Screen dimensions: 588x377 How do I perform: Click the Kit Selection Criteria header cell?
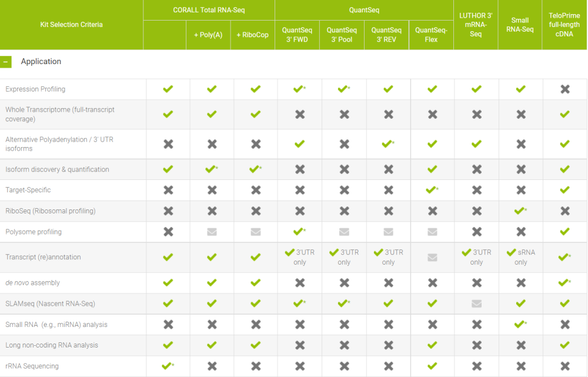coord(72,25)
